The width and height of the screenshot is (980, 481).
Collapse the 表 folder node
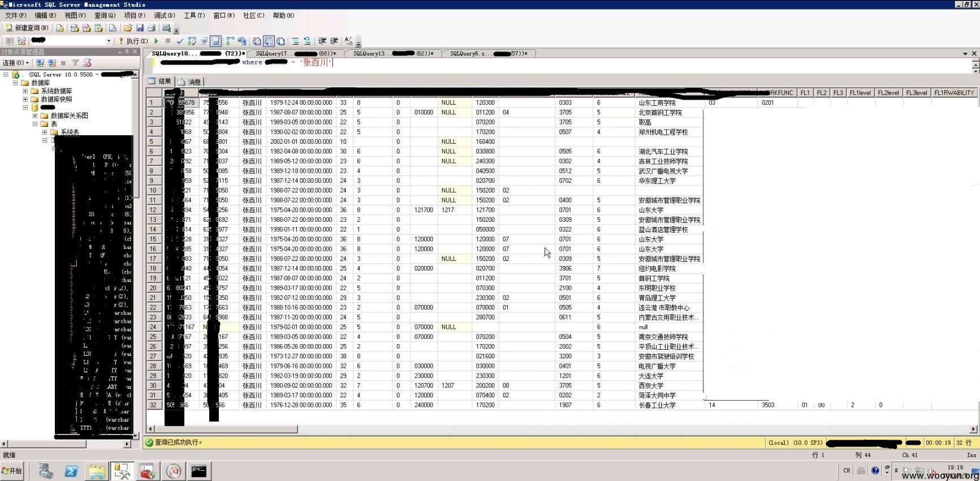34,123
